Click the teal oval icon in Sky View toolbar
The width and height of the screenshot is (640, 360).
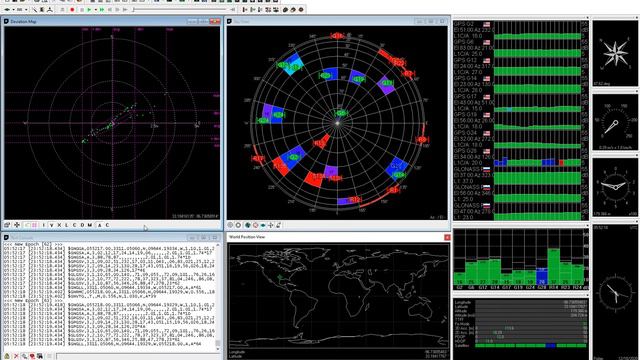263,225
